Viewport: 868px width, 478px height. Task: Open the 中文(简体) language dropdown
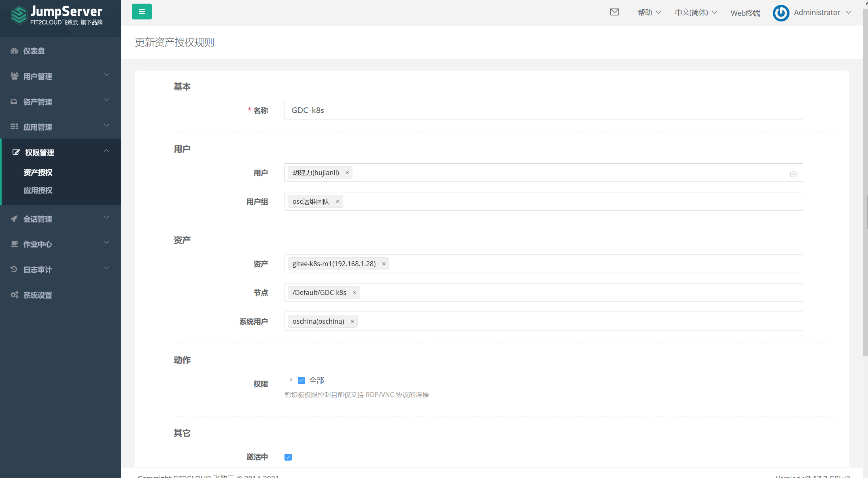[x=696, y=13]
